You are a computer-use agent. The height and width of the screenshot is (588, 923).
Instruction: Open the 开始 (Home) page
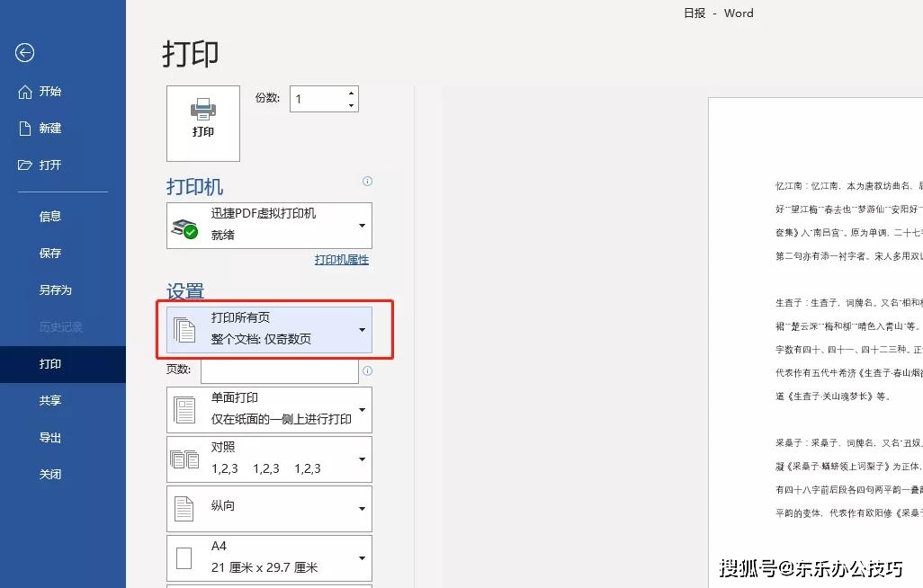pyautogui.click(x=50, y=91)
